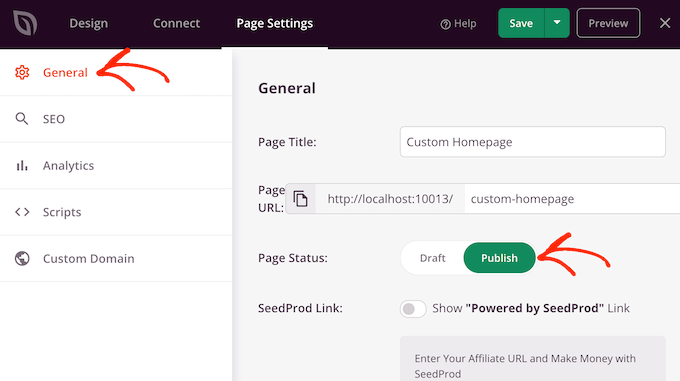Open the Page Settings tab
The height and width of the screenshot is (381, 680).
click(x=275, y=23)
